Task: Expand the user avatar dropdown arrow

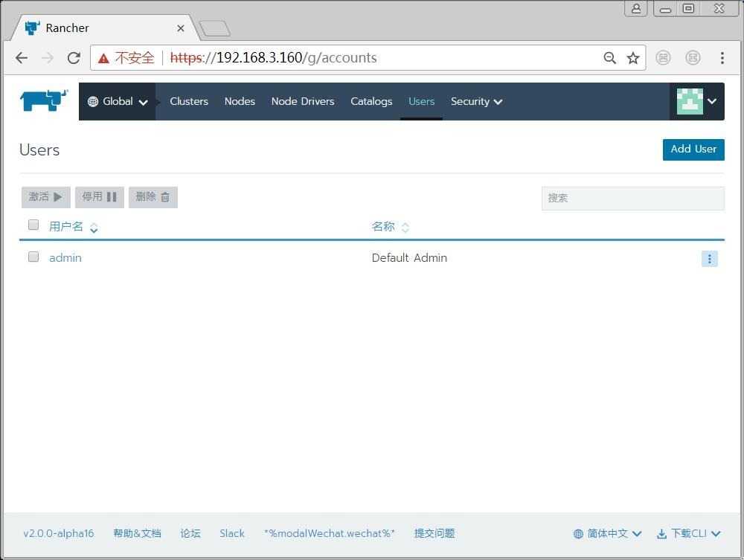Action: pos(712,101)
